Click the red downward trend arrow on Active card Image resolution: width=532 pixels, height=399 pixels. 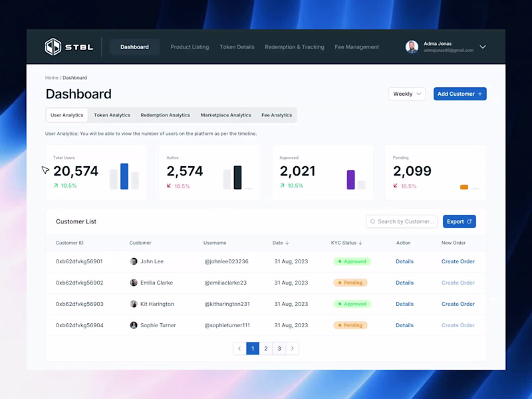coord(169,187)
